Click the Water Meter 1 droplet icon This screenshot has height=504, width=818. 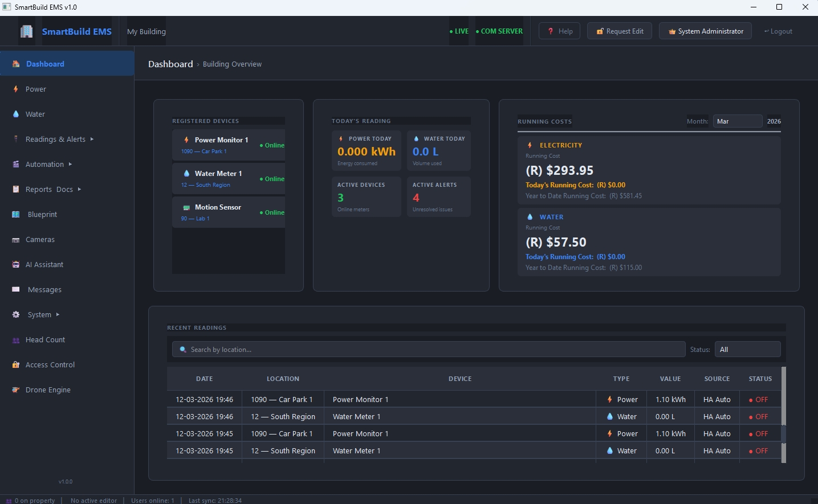(x=186, y=173)
